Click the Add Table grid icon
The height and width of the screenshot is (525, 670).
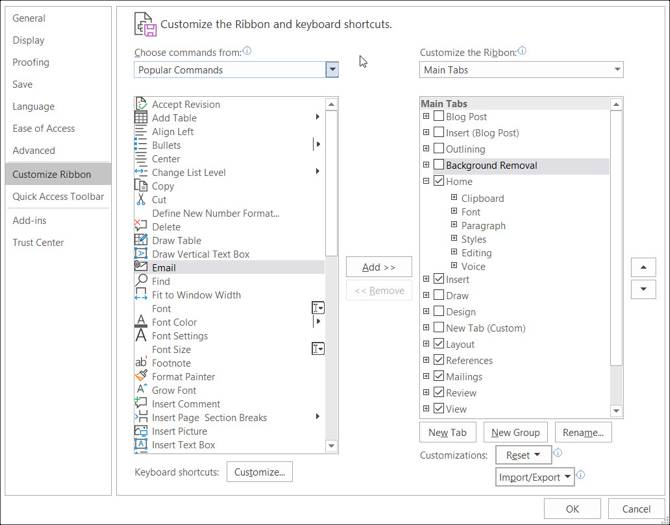[x=141, y=117]
